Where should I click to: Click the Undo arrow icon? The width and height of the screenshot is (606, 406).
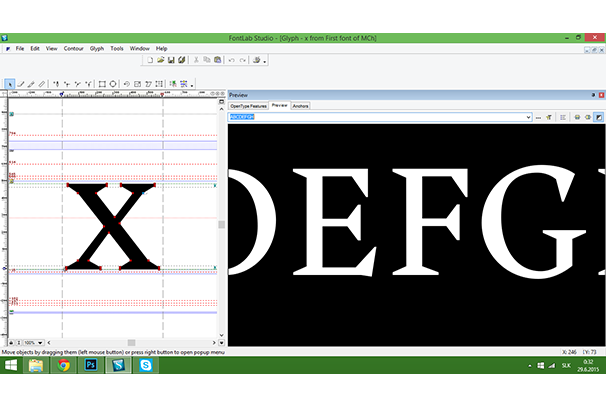[231, 61]
